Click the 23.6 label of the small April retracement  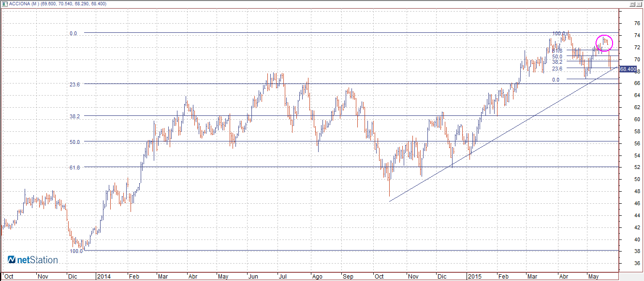[557, 69]
